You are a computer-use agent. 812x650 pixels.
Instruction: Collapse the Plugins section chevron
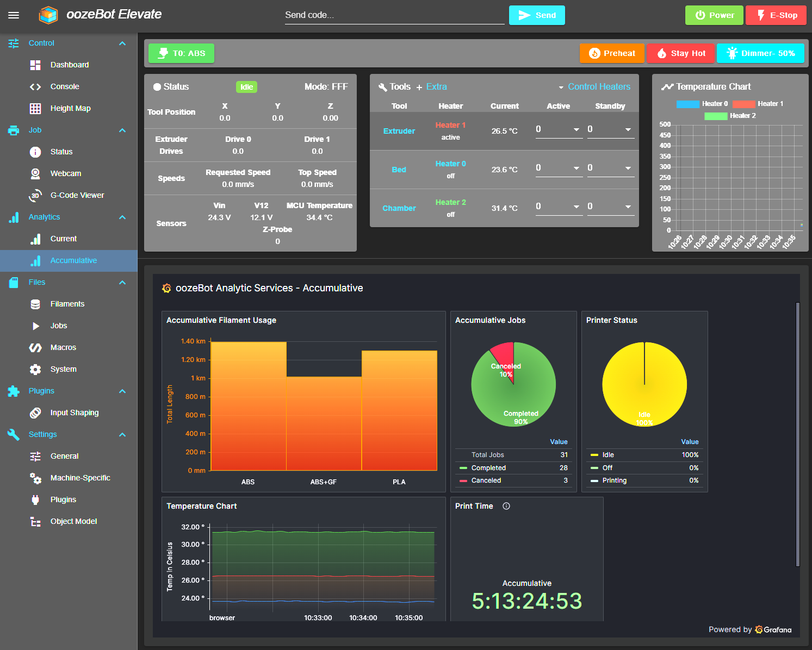pos(122,391)
